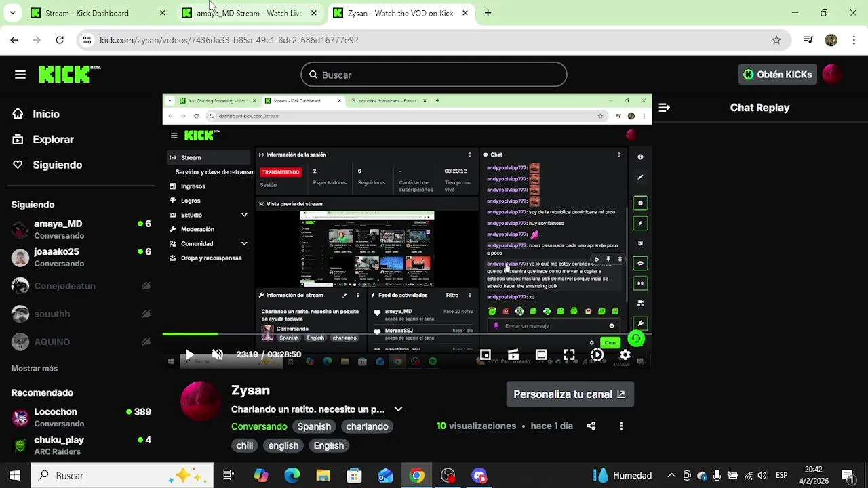The width and height of the screenshot is (868, 488).
Task: Go back in browser history
Action: [x=14, y=40]
